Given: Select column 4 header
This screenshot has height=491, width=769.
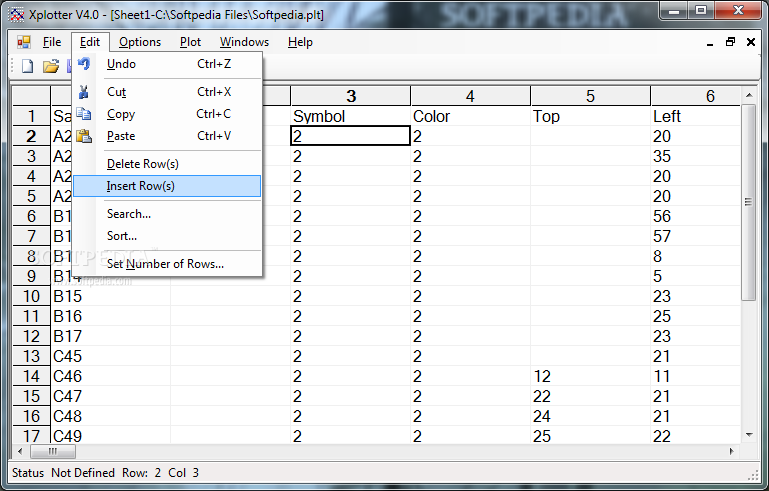Looking at the screenshot, I should [x=470, y=96].
